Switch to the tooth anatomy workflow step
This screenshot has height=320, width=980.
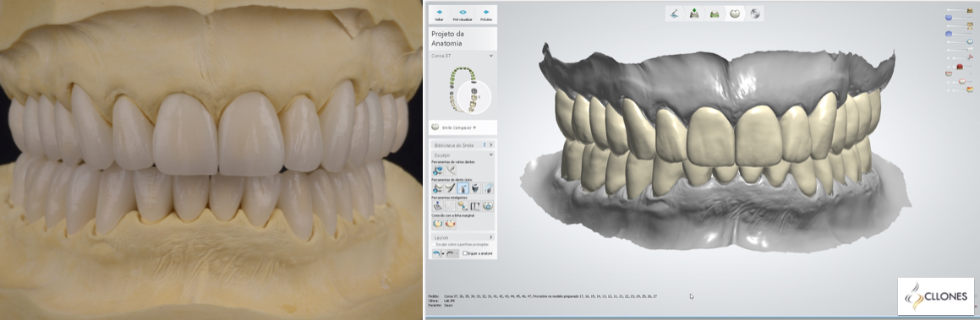(x=735, y=14)
